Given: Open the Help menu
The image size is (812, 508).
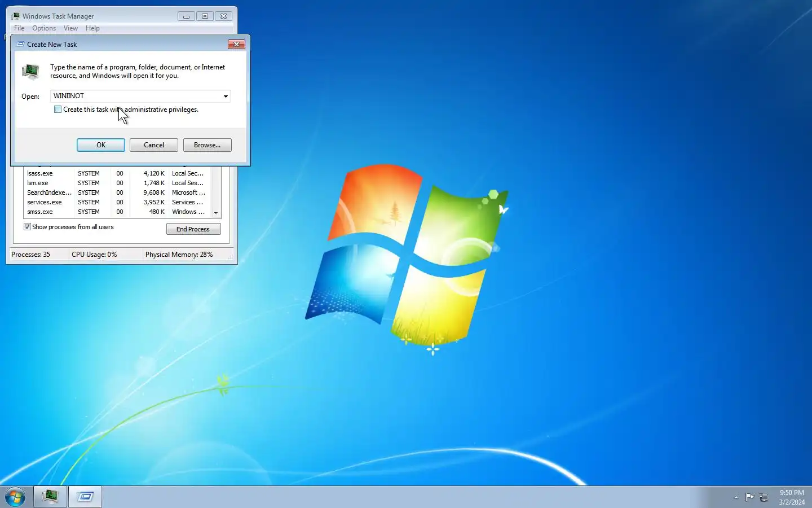Looking at the screenshot, I should click(92, 28).
